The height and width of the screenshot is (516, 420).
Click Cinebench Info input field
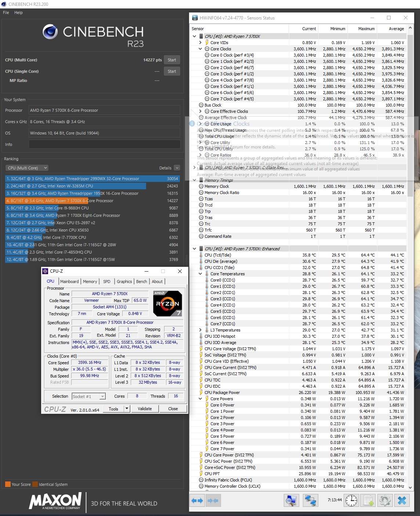click(x=105, y=144)
